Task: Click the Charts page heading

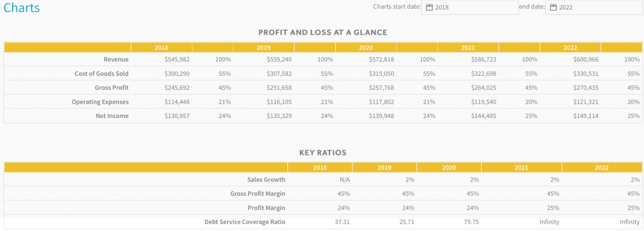Action: pyautogui.click(x=22, y=8)
